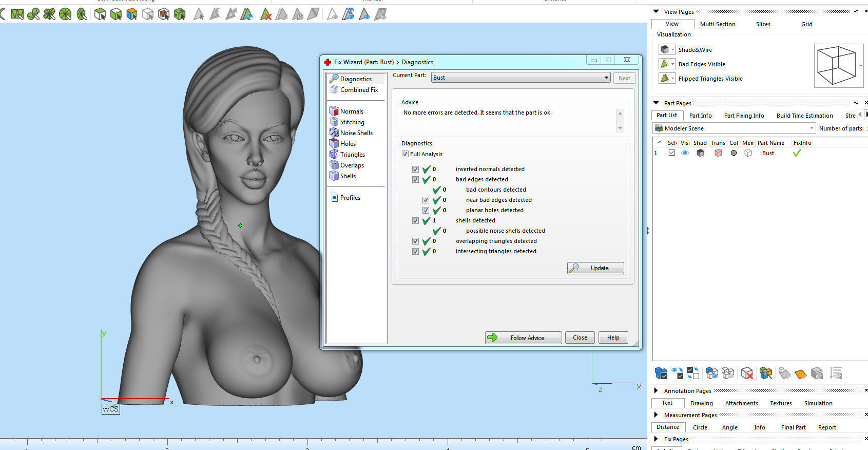Open Bad Edges Visible dropdown arrow
The width and height of the screenshot is (868, 450).
(x=673, y=64)
